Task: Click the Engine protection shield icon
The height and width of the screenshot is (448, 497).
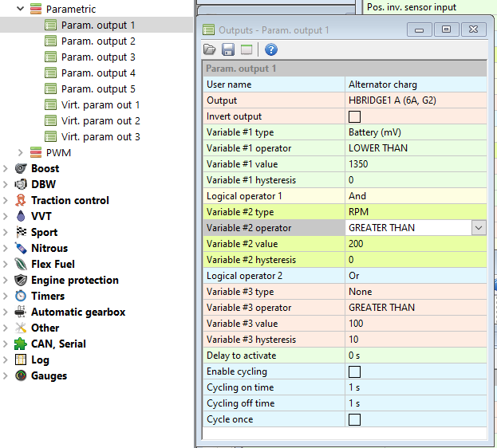Action: pos(21,280)
